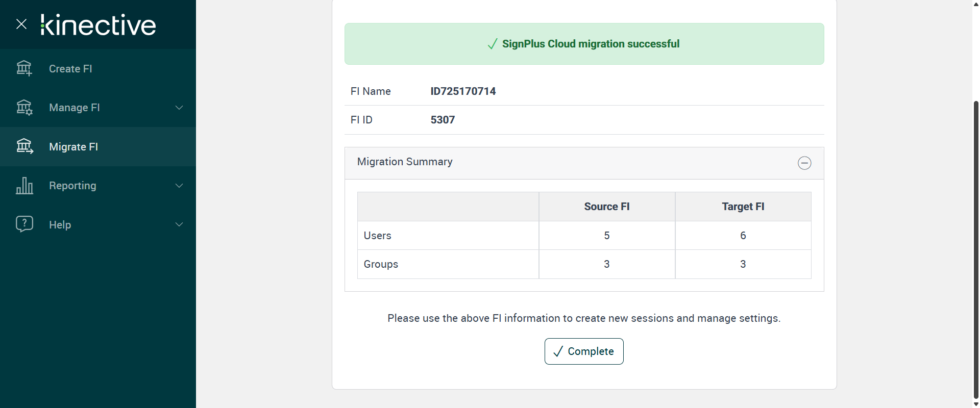Screen dimensions: 980x408
Task: Open the Reporting menu item
Action: 72,186
